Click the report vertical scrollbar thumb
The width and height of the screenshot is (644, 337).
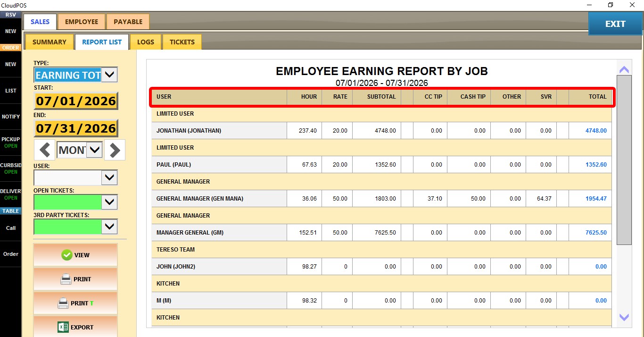pos(624,160)
